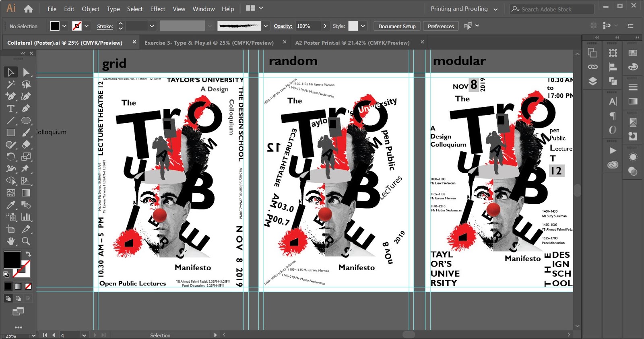Open the graphic Style dropdown

click(x=363, y=26)
